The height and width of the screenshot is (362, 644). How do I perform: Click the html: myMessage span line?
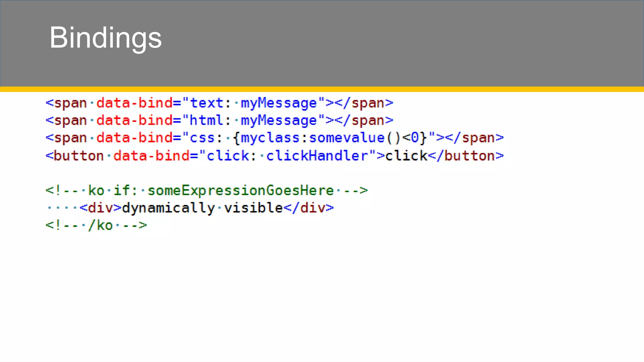[x=219, y=121]
